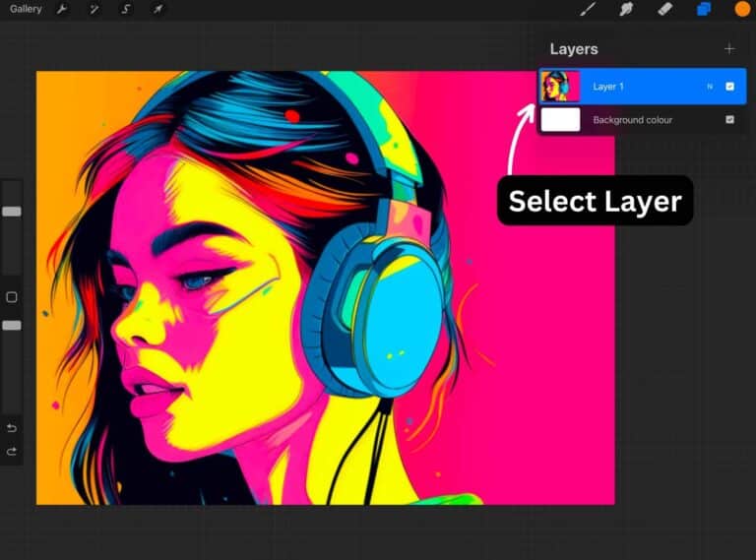Screen dimensions: 756x560
Task: Close the Layers panel via layers icon
Action: pyautogui.click(x=704, y=9)
